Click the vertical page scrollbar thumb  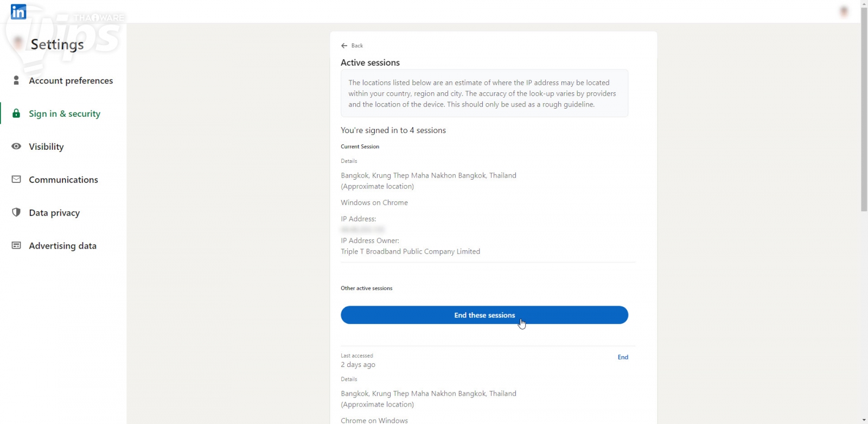pyautogui.click(x=864, y=109)
